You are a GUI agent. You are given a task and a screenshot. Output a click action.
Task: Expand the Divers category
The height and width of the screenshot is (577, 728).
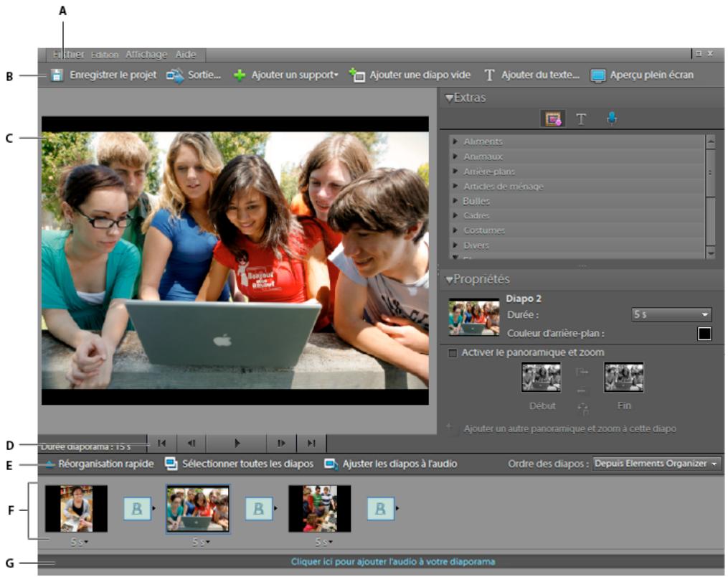[455, 245]
